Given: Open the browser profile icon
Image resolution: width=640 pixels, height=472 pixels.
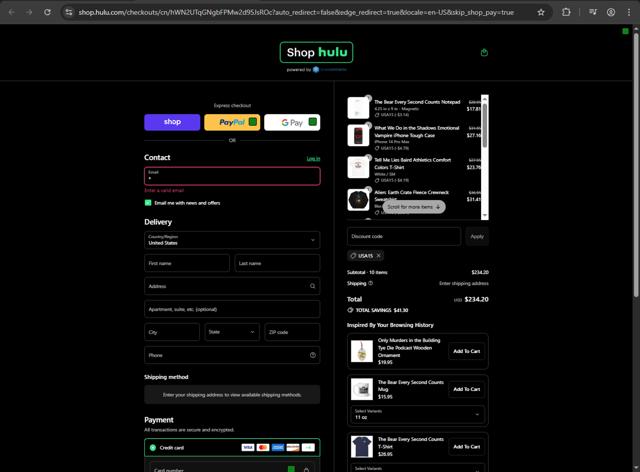Looking at the screenshot, I should (x=611, y=12).
